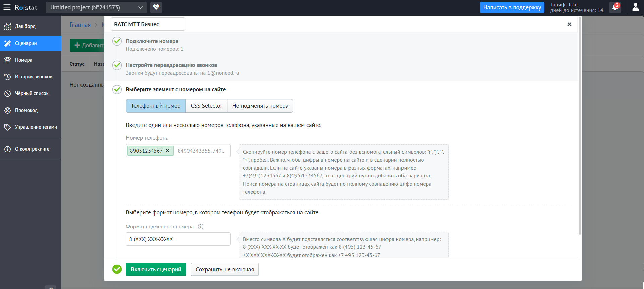Go to Номера in sidebar
The image size is (644, 289).
coord(23,60)
